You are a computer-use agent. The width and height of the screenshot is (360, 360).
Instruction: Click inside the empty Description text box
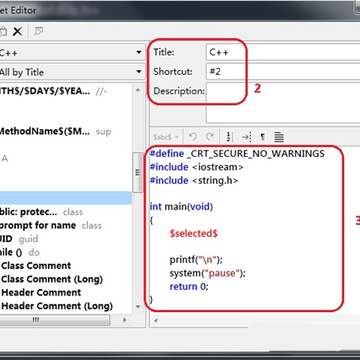tap(283, 103)
